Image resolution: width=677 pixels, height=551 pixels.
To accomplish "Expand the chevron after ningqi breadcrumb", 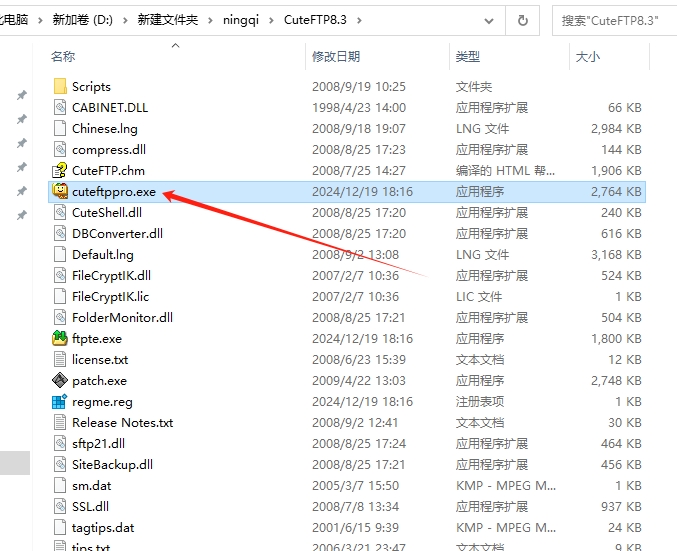I will 271,20.
